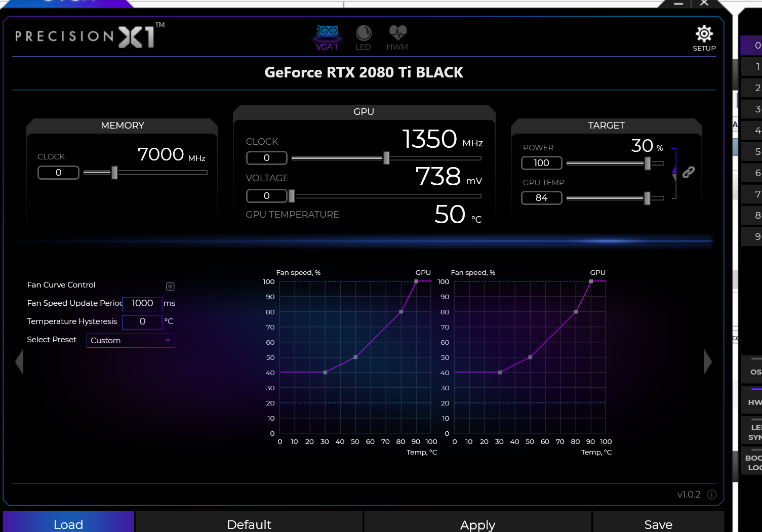Select profile slot 1
The width and height of the screenshot is (762, 532).
[752, 66]
